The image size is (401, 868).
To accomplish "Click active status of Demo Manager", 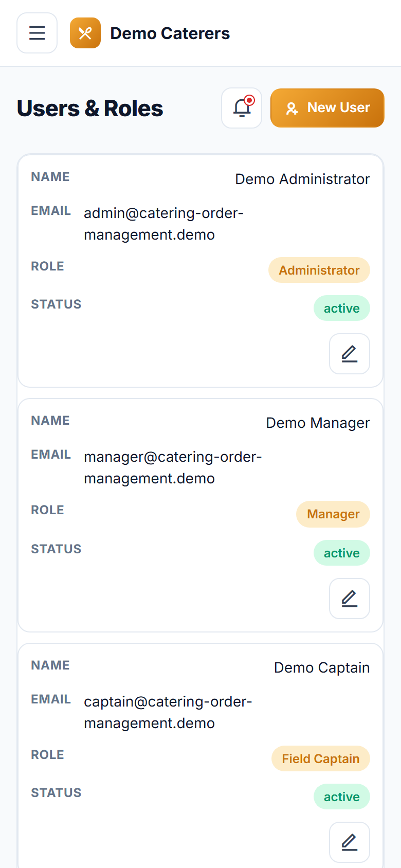I will 342,553.
